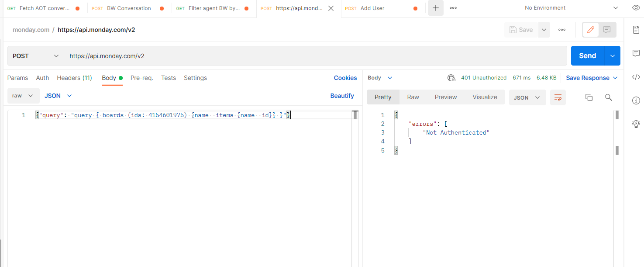The height and width of the screenshot is (267, 644).
Task: Open the documentation sidebar icon
Action: click(x=636, y=30)
